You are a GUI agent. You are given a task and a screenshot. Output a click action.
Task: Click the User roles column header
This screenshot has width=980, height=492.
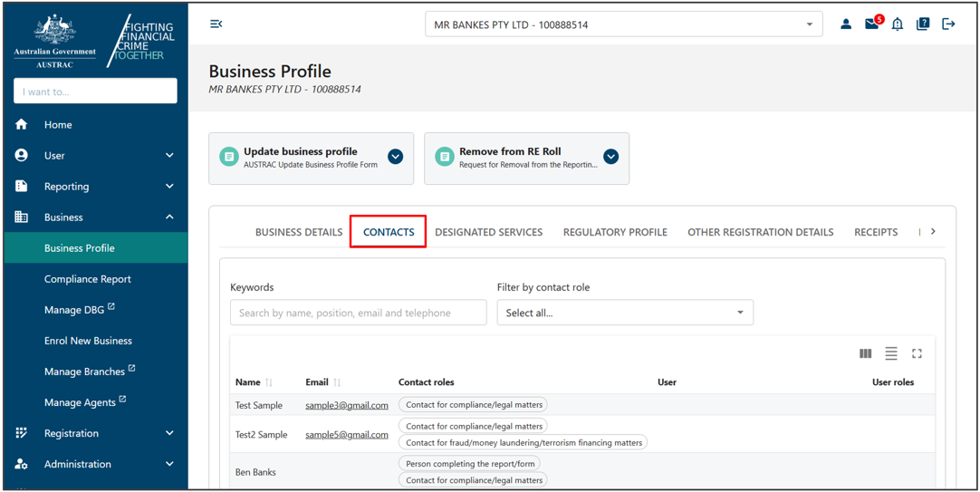click(x=893, y=382)
